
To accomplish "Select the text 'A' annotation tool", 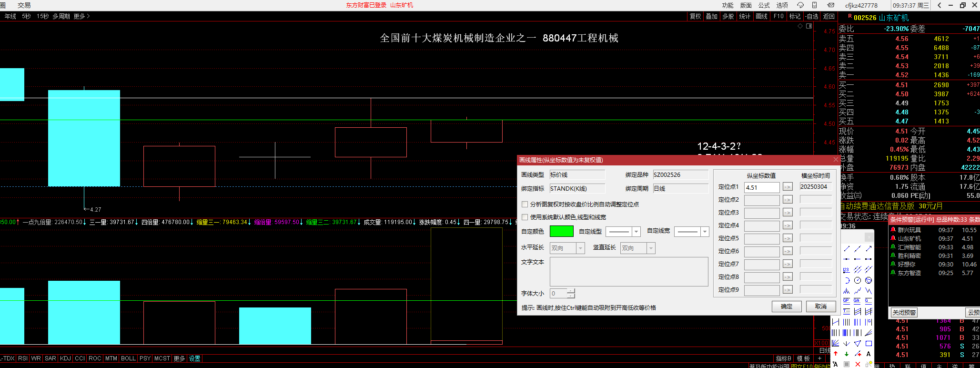I will (x=869, y=354).
